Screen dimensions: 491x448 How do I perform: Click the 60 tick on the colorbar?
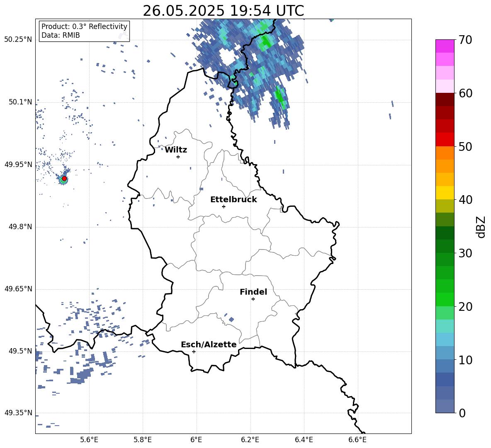[465, 93]
